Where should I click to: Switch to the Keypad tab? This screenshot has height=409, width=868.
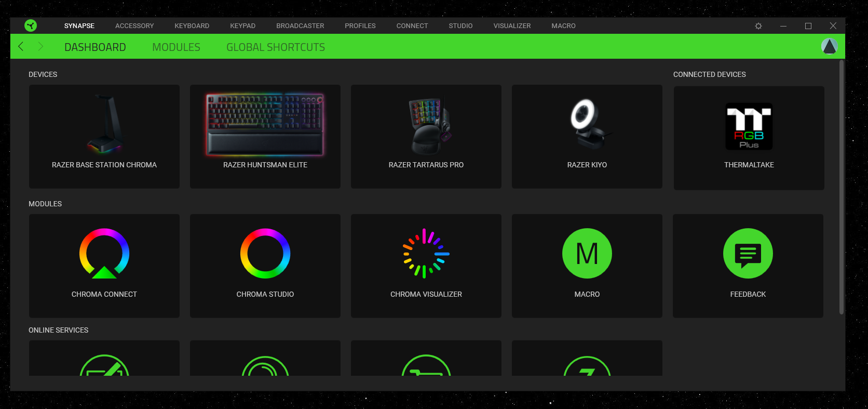[x=243, y=26]
